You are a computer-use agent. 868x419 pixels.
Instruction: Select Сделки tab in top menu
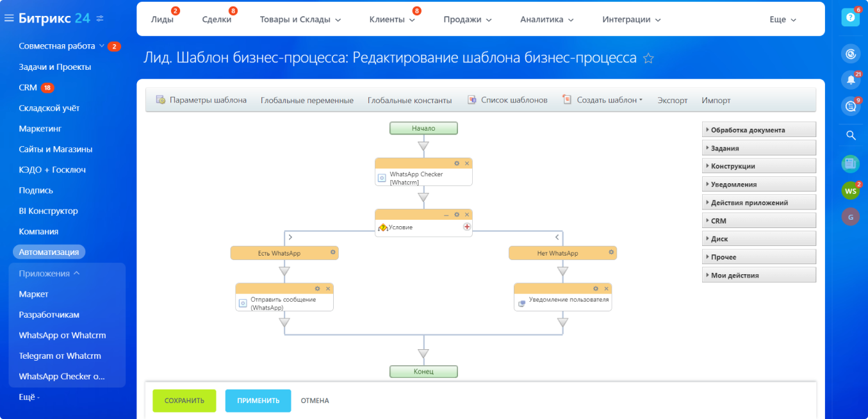[217, 20]
